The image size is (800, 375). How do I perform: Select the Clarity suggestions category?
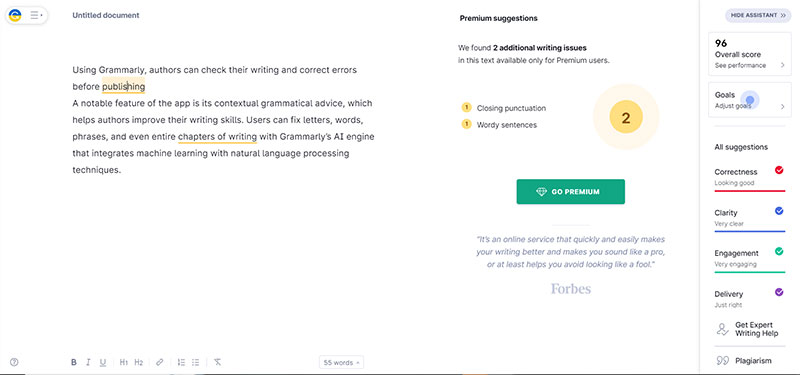pyautogui.click(x=749, y=218)
